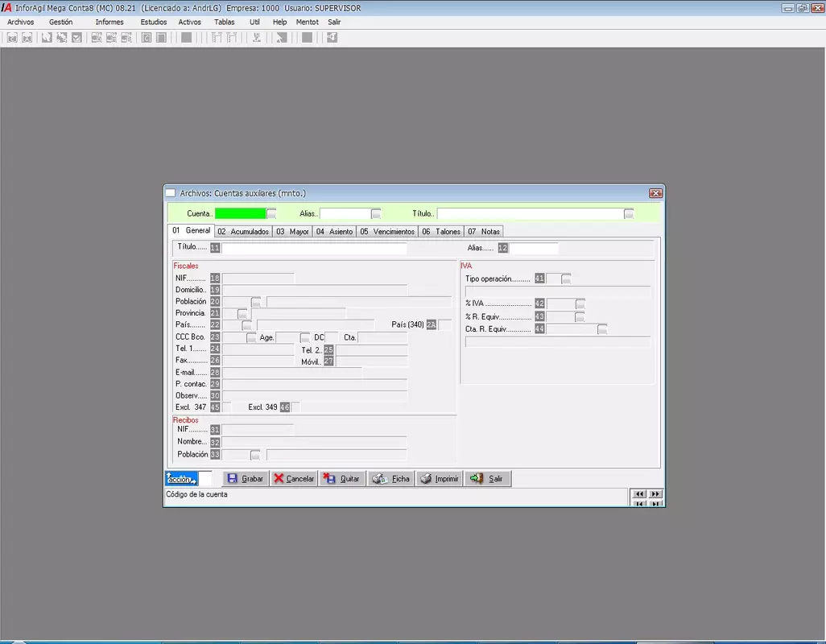Viewport: 826px width, 644px height.
Task: Click the E-mail 28 input field
Action: (x=292, y=372)
